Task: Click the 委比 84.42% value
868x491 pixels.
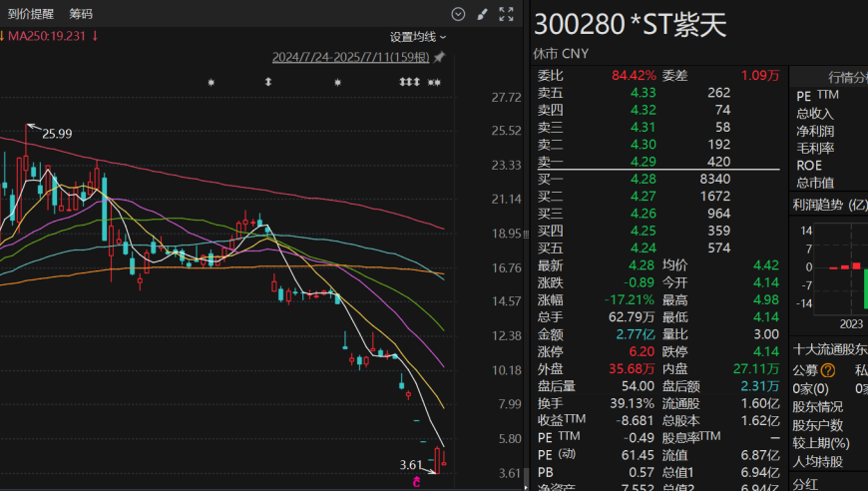Action: (634, 75)
